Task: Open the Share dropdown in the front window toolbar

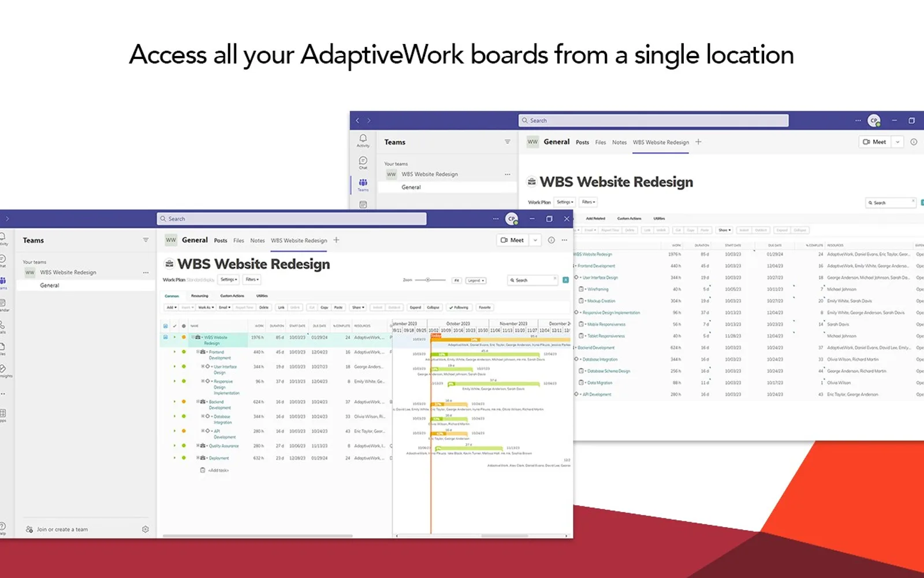Action: coord(358,307)
